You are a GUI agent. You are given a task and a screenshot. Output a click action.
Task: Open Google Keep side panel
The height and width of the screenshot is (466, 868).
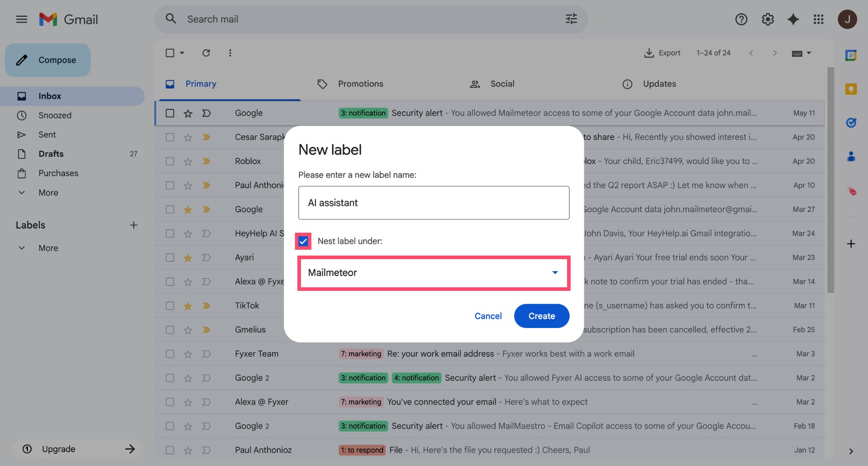[x=851, y=89]
